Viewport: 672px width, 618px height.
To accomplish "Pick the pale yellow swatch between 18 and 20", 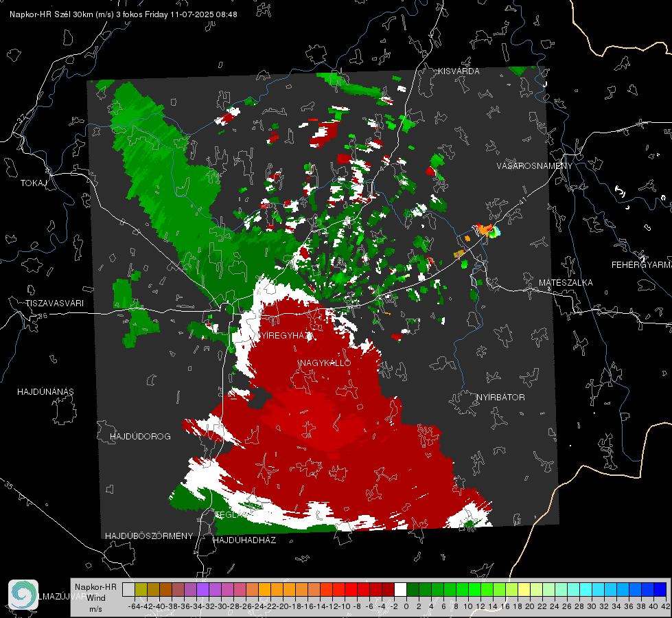I will 524,589.
